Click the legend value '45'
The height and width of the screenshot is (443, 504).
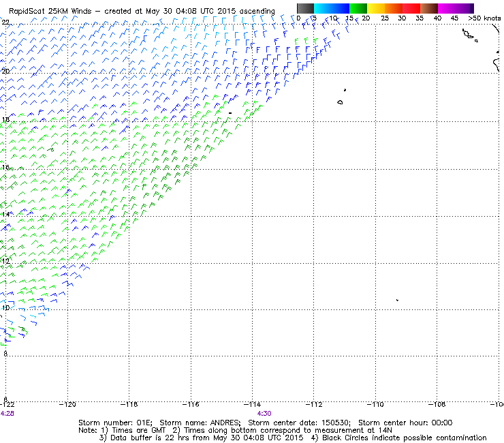coord(454,18)
